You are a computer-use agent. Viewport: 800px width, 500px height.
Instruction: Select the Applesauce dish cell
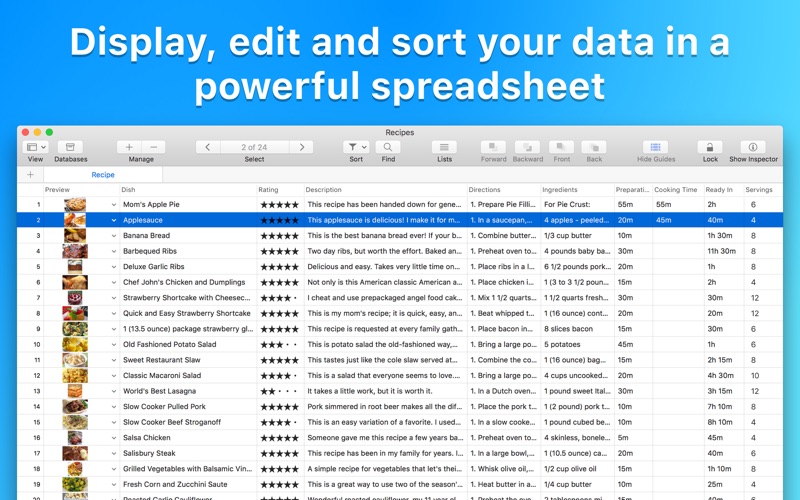188,220
